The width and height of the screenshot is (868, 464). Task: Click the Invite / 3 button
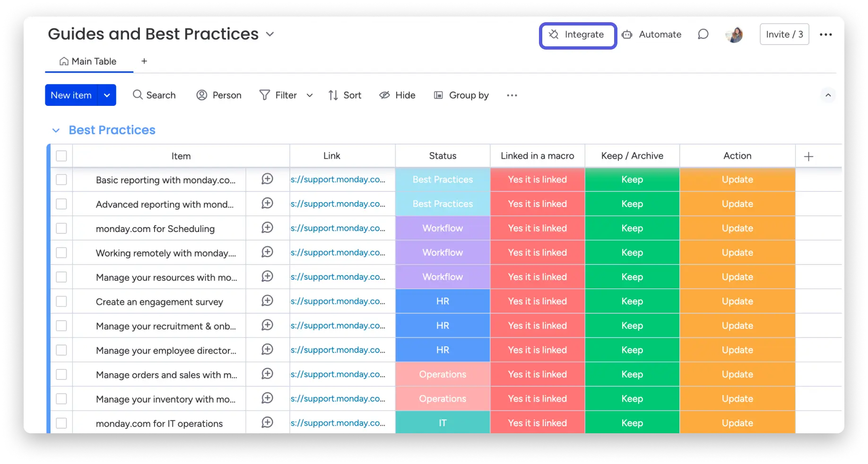pyautogui.click(x=784, y=34)
